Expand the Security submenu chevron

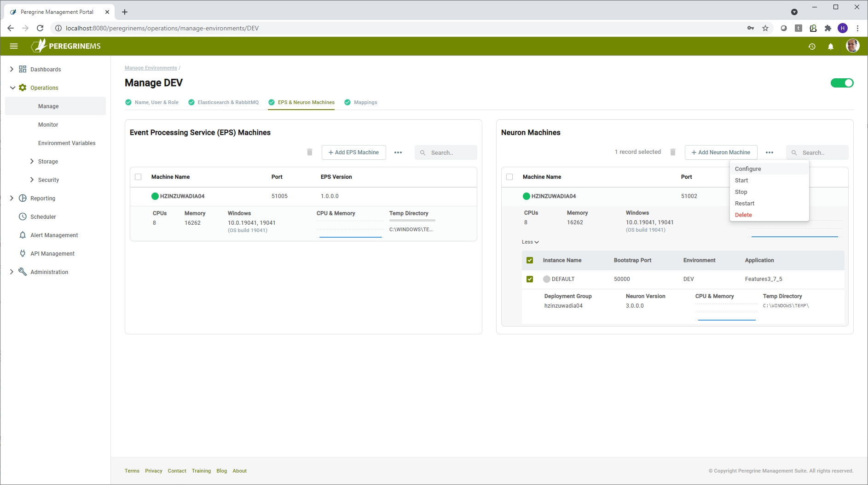pyautogui.click(x=32, y=180)
